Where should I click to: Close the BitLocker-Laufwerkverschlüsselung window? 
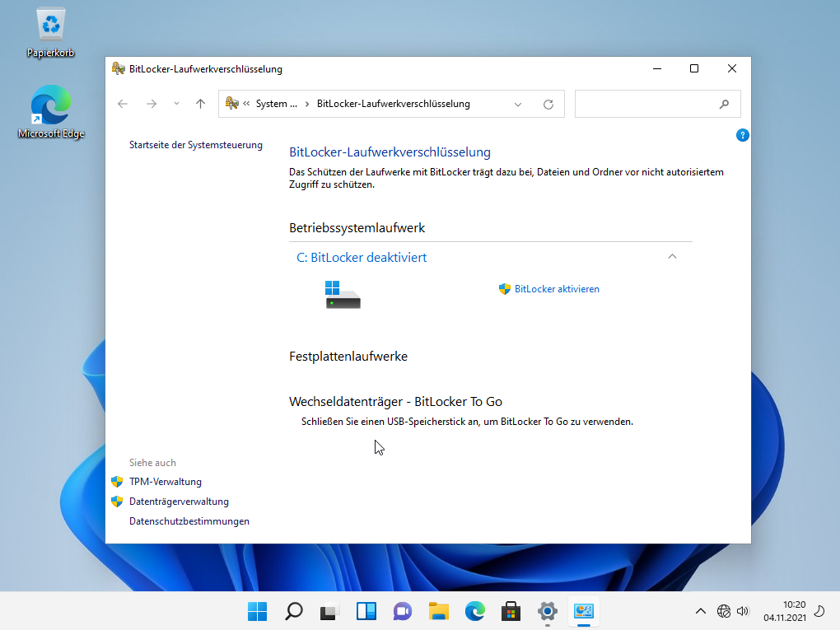pyautogui.click(x=732, y=68)
